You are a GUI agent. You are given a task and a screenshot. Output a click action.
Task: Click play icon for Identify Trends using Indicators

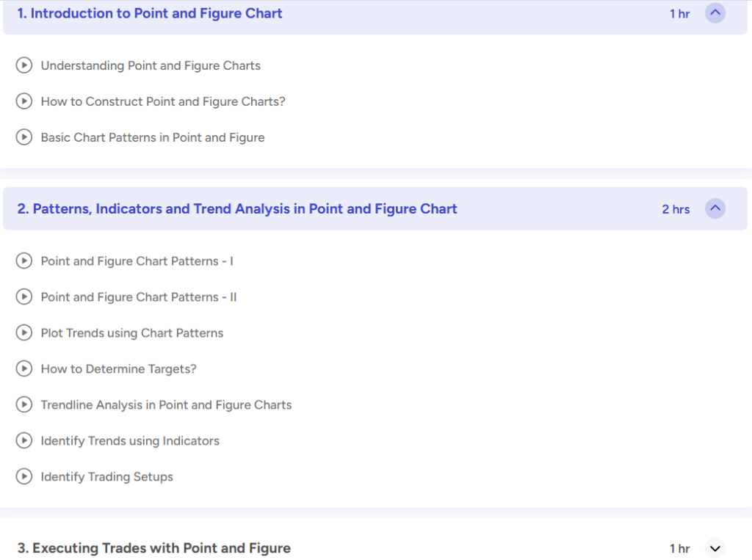pyautogui.click(x=24, y=440)
